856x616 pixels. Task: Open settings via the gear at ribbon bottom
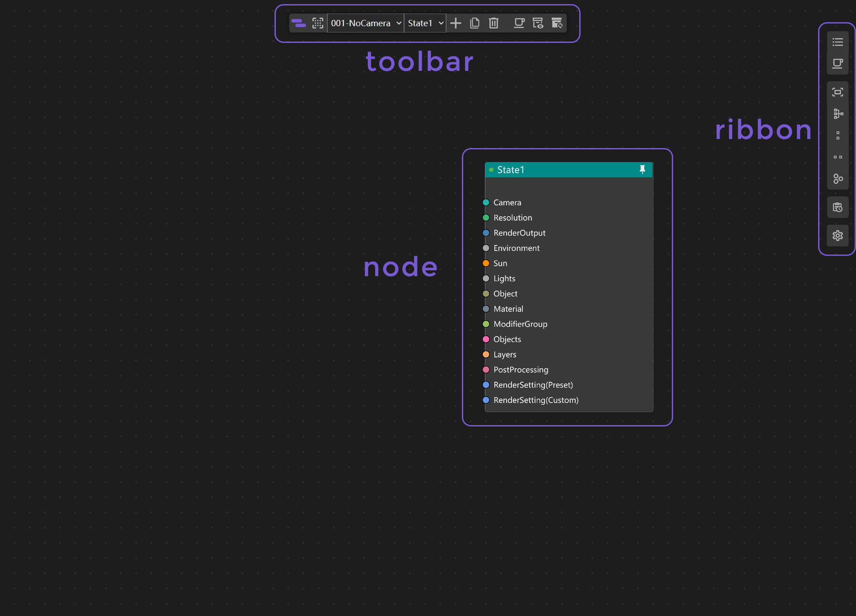click(x=838, y=236)
